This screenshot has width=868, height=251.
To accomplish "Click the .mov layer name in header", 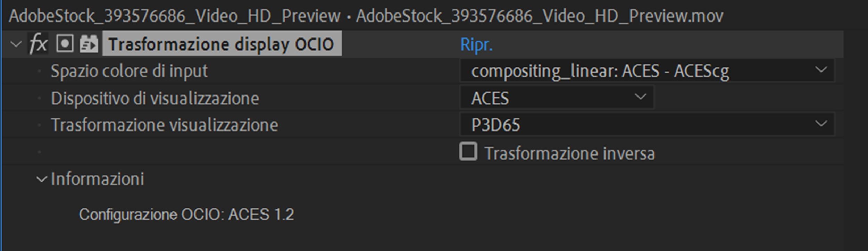I will pos(539,16).
